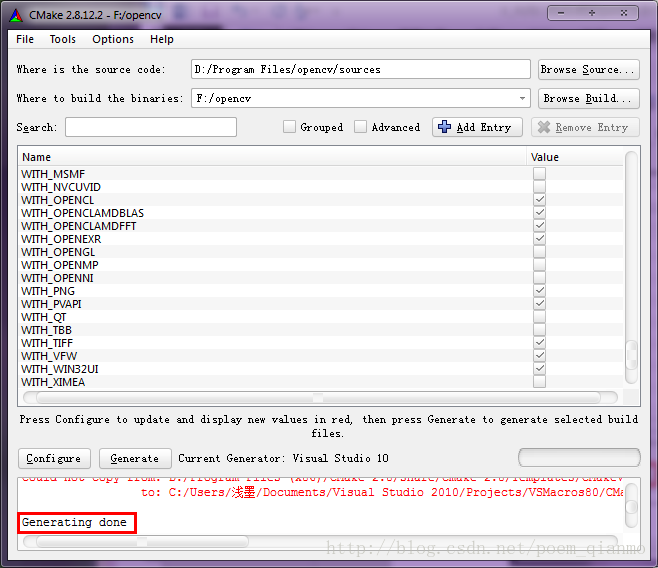
Task: Click the entries list horizontal scrollbar
Action: (320, 397)
